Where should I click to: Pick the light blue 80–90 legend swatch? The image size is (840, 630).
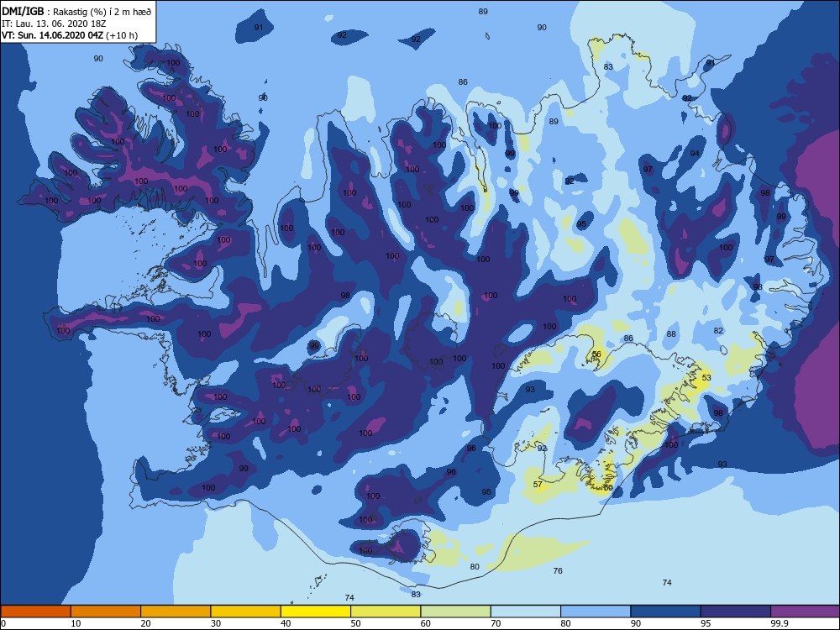point(596,612)
